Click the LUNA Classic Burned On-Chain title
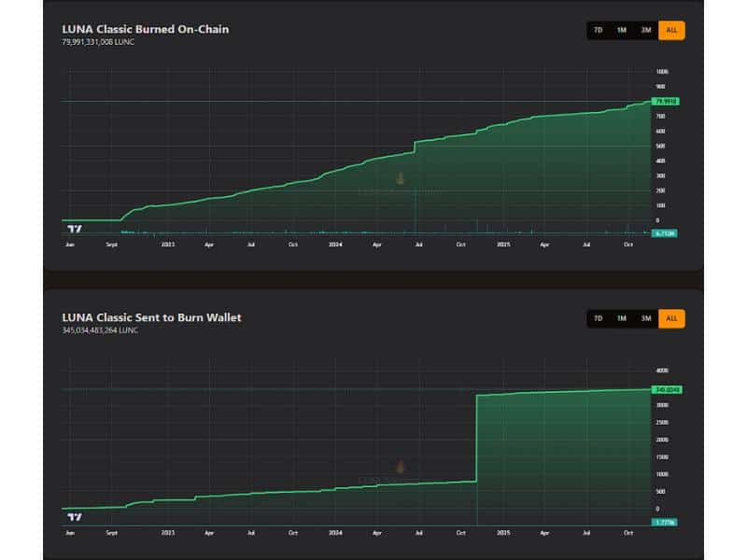The height and width of the screenshot is (560, 747). pyautogui.click(x=145, y=29)
